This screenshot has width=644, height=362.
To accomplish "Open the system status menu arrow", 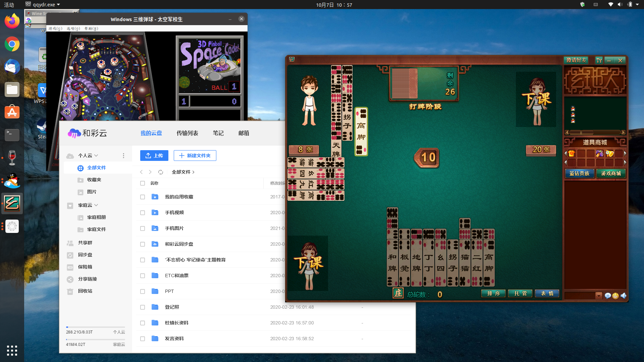I will [637, 5].
